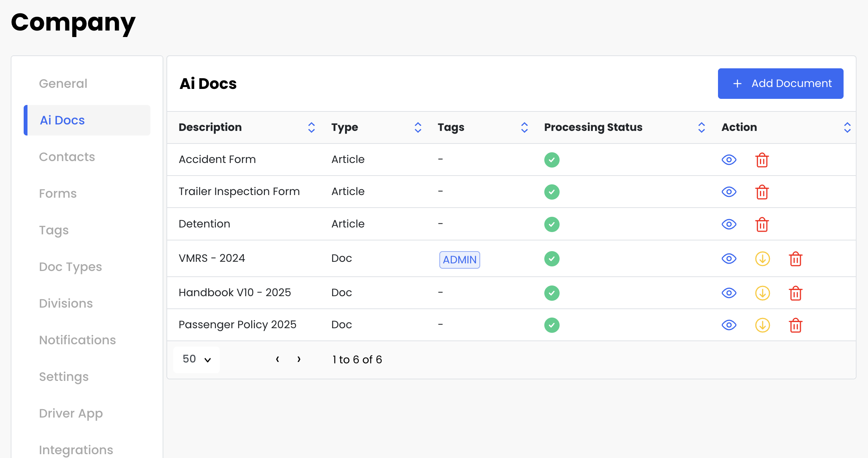Delete the Detention article

tap(762, 224)
